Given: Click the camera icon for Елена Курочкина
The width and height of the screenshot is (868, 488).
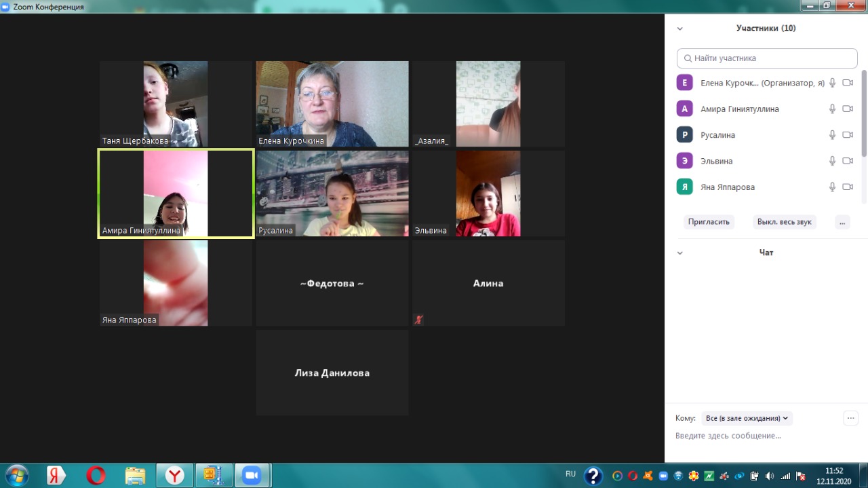Looking at the screenshot, I should (x=847, y=83).
